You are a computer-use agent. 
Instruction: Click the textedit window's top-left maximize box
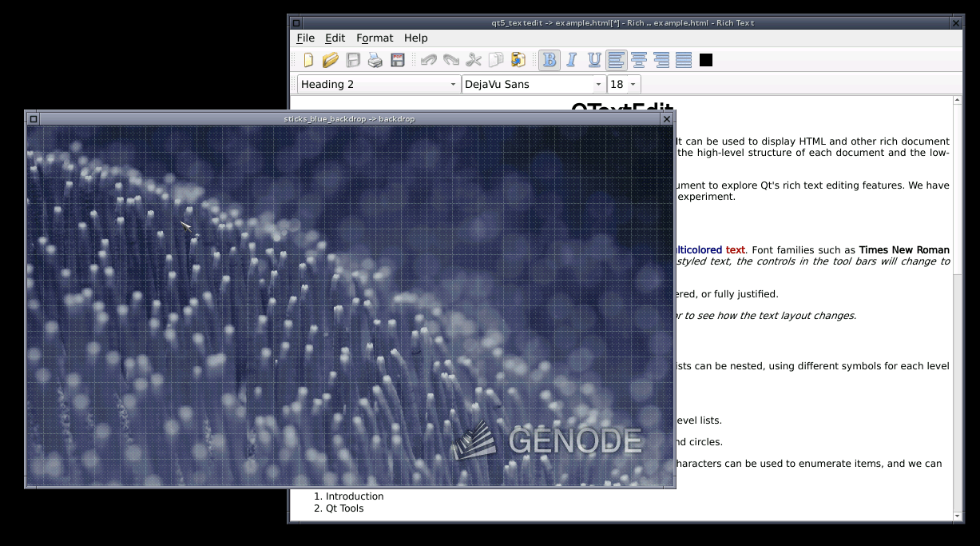click(296, 23)
